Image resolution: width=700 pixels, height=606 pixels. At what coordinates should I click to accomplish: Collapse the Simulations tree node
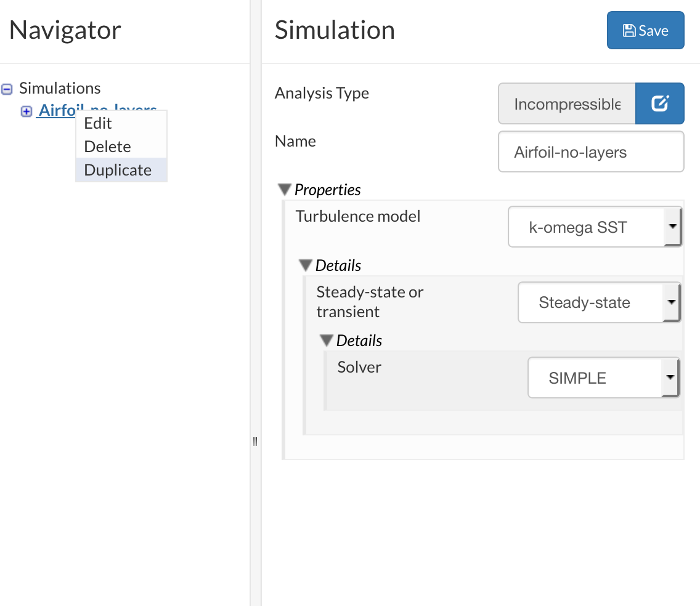[x=7, y=89]
